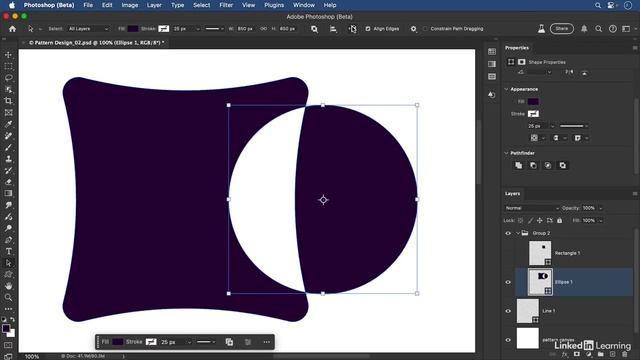Click the Share button
The image size is (640, 360).
[562, 29]
